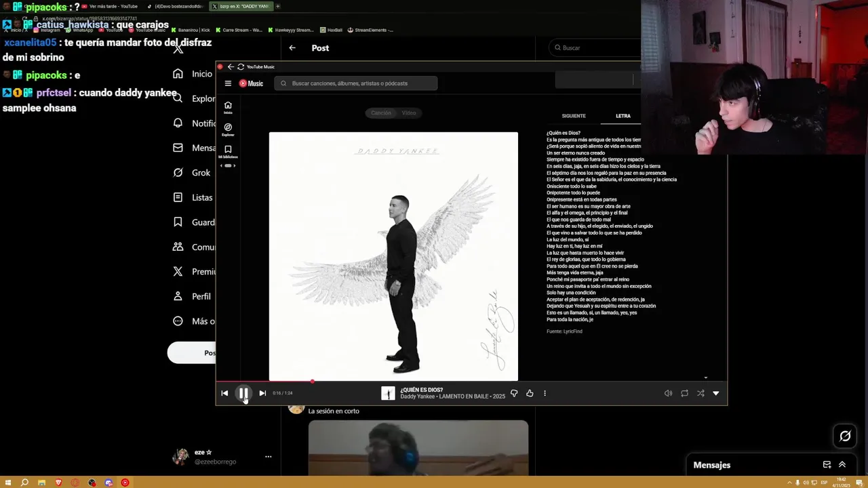Click the small album thumbnail in player bar
Image resolution: width=868 pixels, height=488 pixels.
pos(388,393)
